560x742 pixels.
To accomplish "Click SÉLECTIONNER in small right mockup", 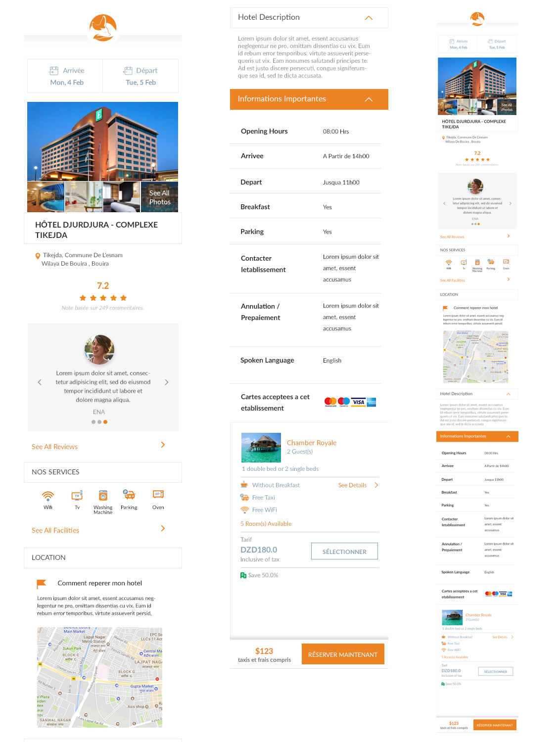I will [x=496, y=671].
